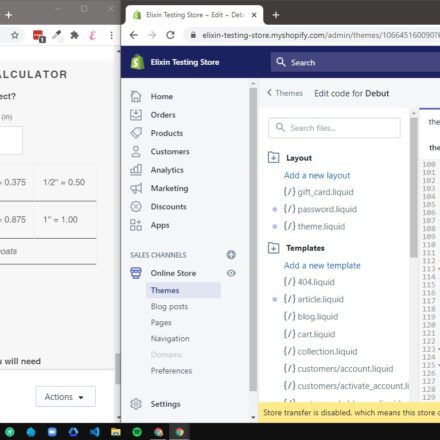The width and height of the screenshot is (440, 440).
Task: Open a new tab in the right browser window
Action: tap(276, 15)
